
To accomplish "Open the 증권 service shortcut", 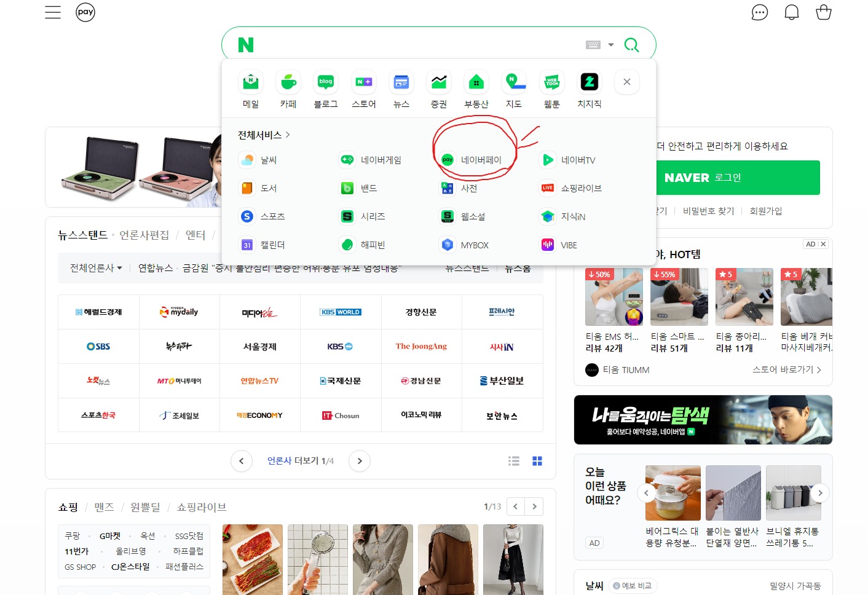I will (x=439, y=90).
